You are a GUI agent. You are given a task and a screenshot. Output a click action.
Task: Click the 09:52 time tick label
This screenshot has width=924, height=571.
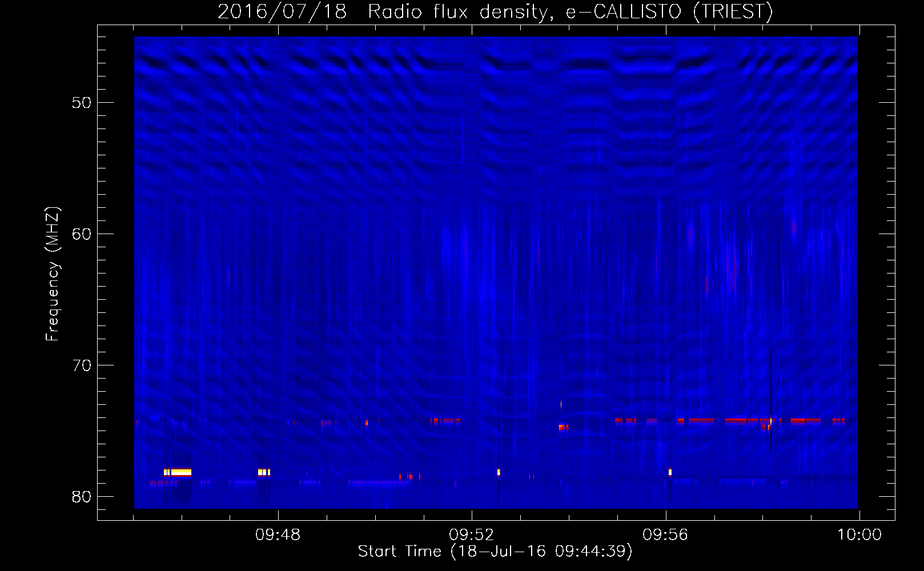(471, 535)
